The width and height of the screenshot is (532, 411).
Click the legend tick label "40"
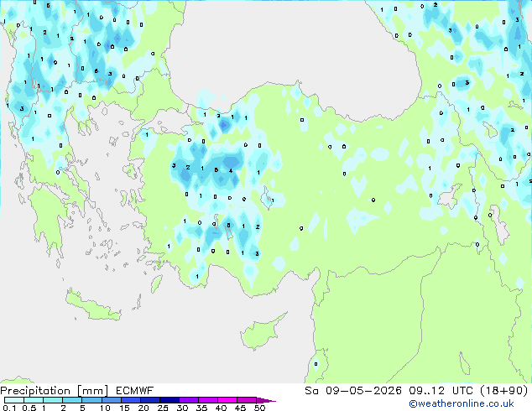click(221, 408)
